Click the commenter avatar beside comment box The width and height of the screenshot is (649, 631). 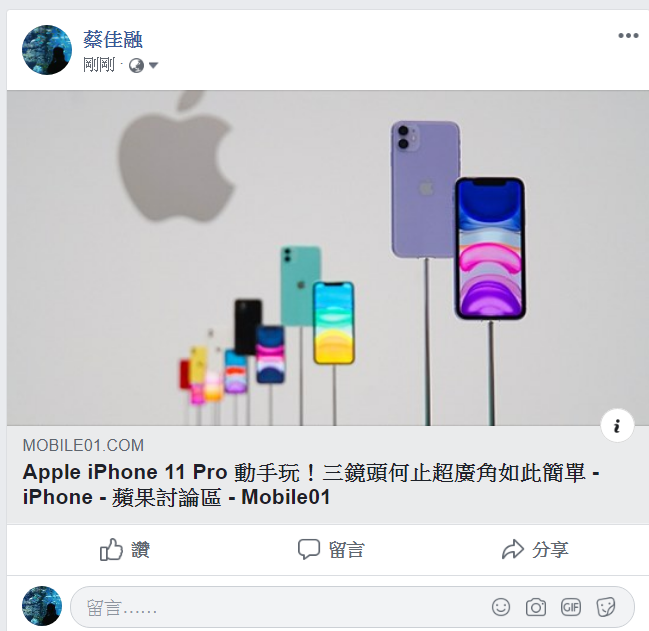click(x=42, y=606)
